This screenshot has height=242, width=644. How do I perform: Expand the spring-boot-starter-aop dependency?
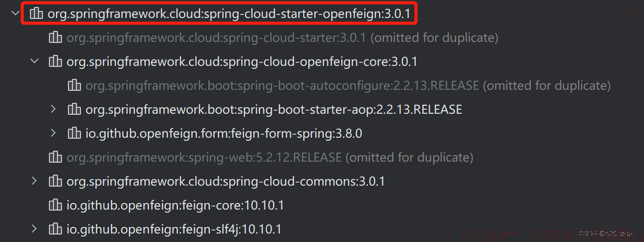tap(53, 109)
